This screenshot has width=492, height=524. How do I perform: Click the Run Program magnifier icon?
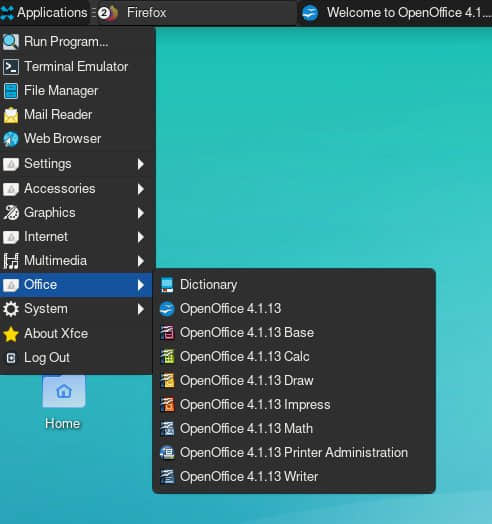(11, 42)
